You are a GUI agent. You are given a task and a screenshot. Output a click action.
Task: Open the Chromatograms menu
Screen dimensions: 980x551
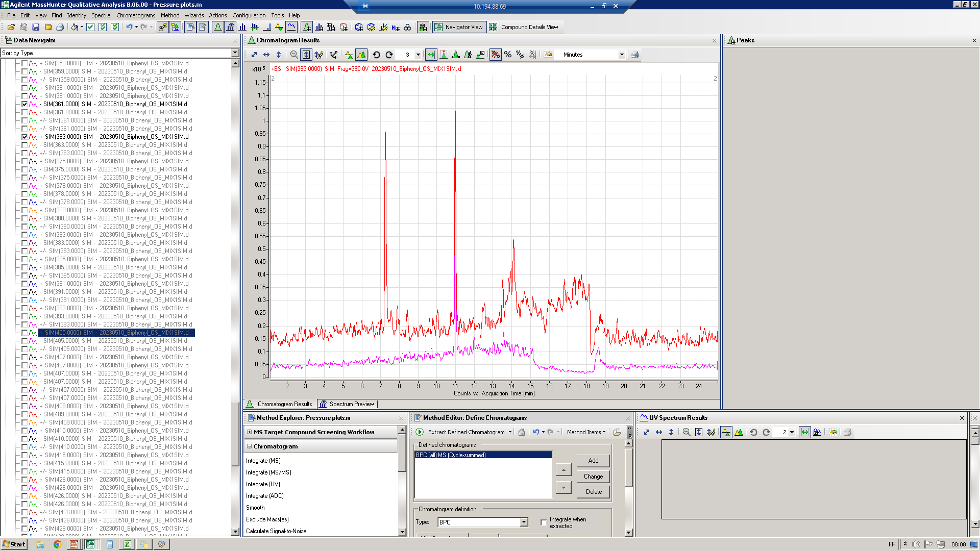click(x=135, y=15)
